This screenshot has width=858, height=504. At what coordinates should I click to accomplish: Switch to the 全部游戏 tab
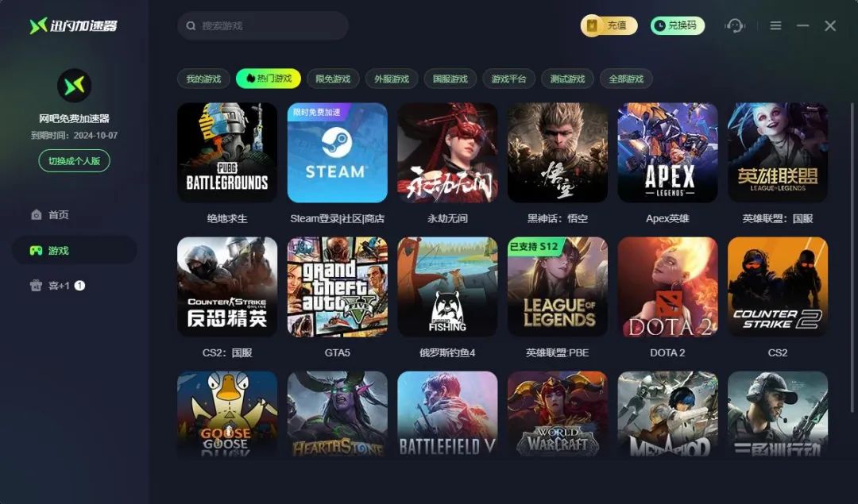[626, 79]
